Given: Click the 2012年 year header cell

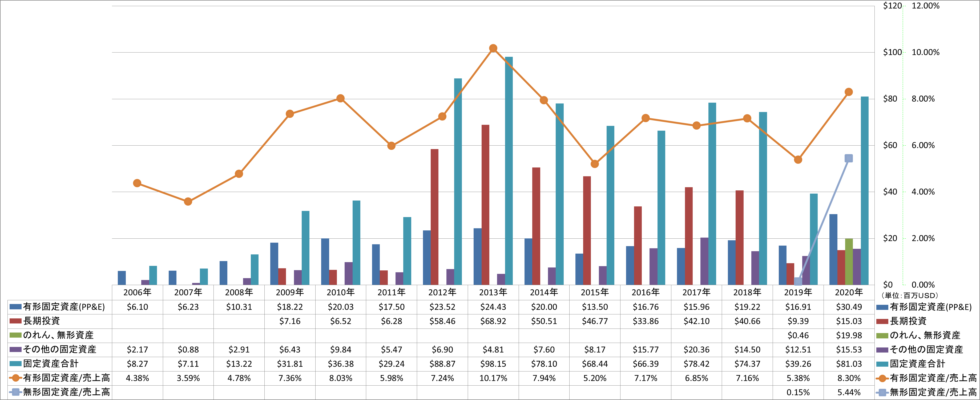Looking at the screenshot, I should [x=442, y=292].
